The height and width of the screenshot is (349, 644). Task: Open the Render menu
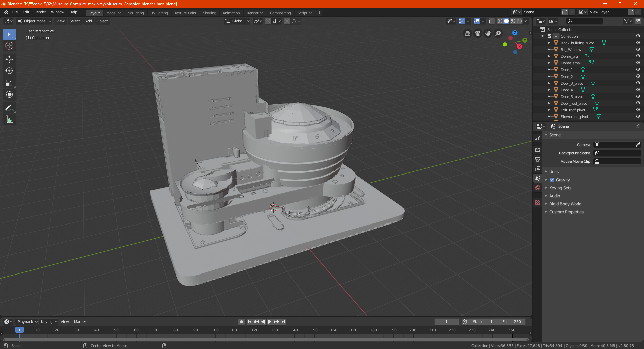tap(40, 12)
